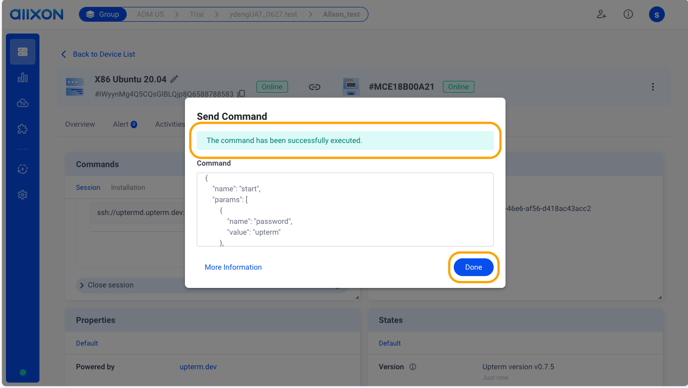The image size is (688, 388).
Task: Click the Done button in dialog
Action: click(473, 267)
